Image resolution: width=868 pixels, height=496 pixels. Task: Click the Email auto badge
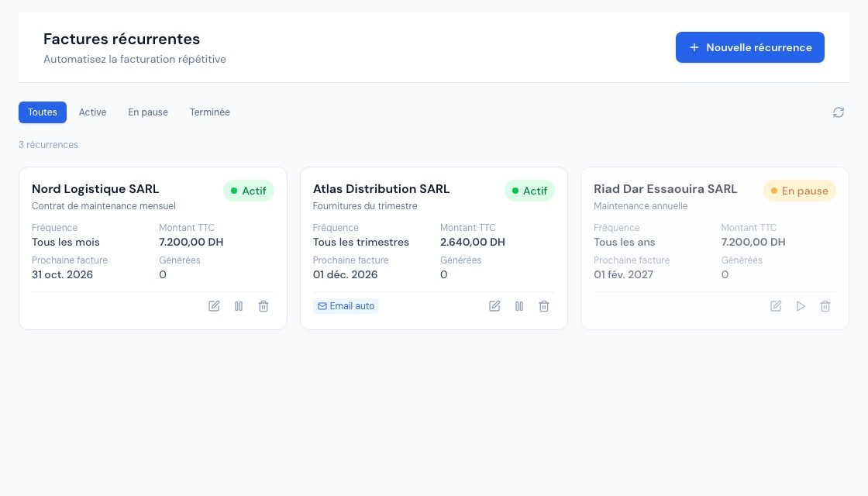pyautogui.click(x=346, y=306)
